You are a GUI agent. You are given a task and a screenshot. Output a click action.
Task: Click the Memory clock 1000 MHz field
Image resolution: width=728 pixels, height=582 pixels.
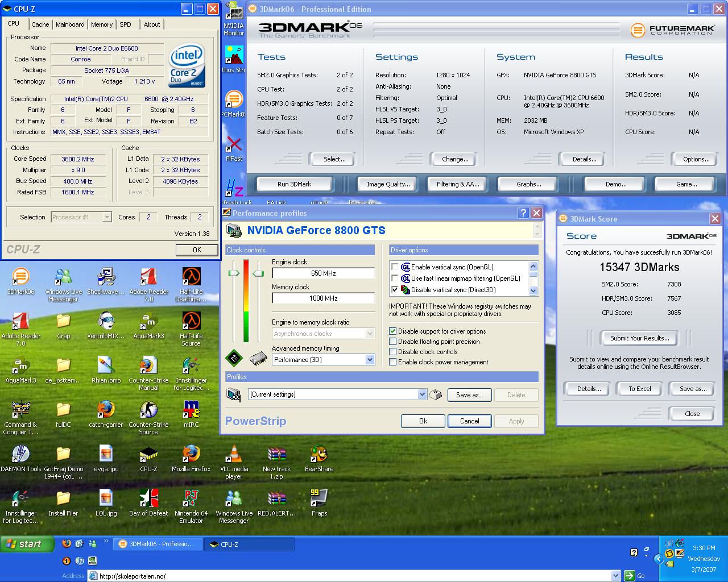tap(324, 298)
